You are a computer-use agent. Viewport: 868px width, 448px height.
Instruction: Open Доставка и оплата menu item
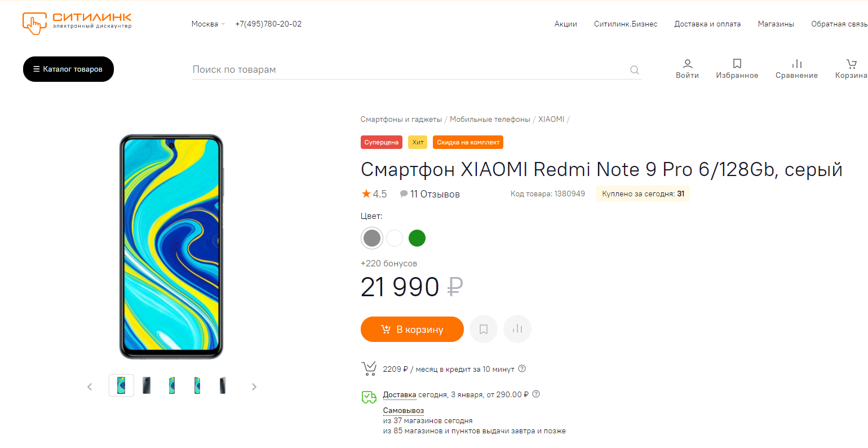707,24
